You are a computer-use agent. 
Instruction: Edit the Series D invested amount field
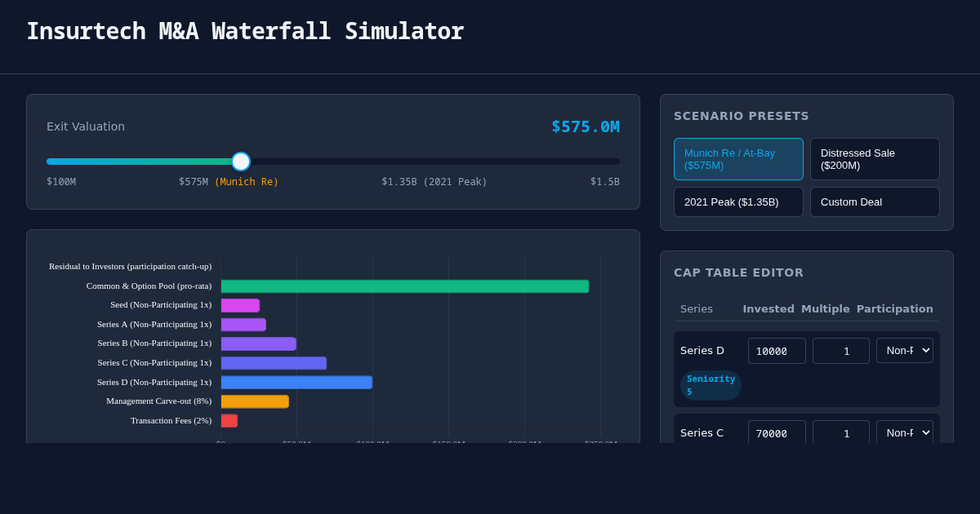click(x=777, y=351)
